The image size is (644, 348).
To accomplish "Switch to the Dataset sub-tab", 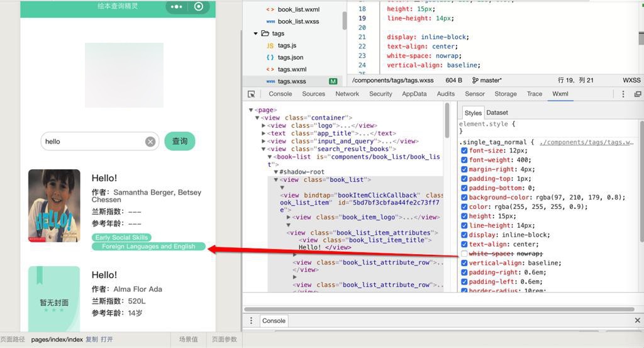I will coord(497,113).
